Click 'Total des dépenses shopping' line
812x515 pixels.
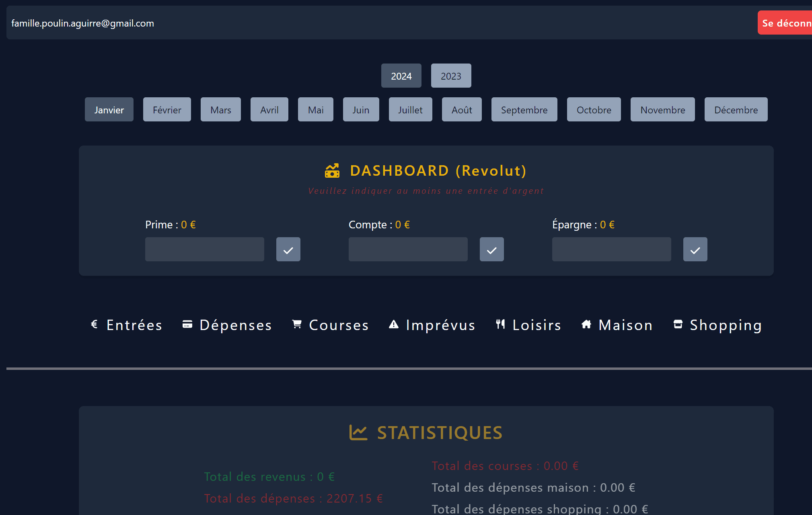[x=540, y=509]
